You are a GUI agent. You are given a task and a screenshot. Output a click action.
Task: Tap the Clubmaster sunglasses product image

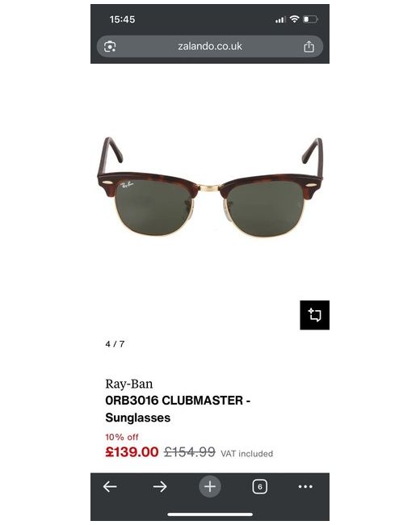tap(210, 187)
